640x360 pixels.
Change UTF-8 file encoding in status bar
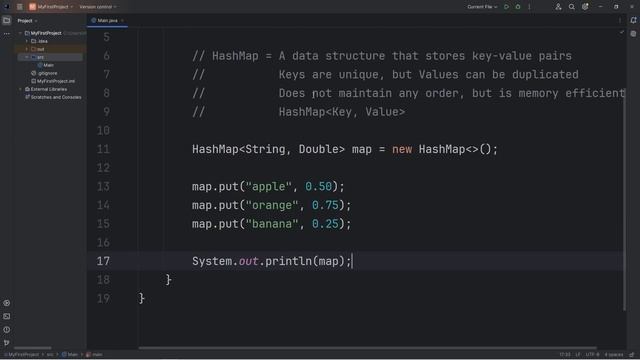592,355
